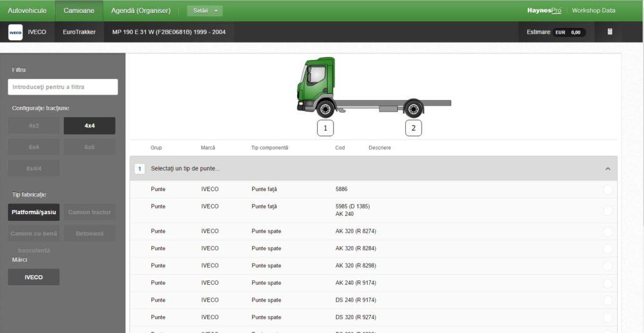
Task: Click the Descriere column header
Action: tap(380, 148)
